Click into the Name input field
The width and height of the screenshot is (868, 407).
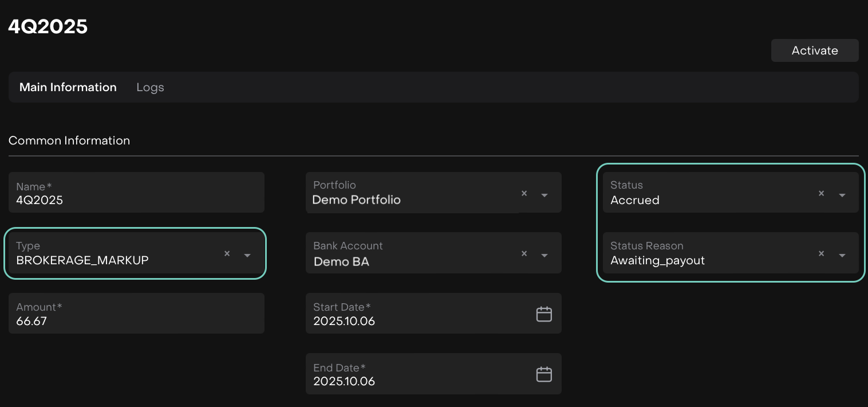(136, 200)
